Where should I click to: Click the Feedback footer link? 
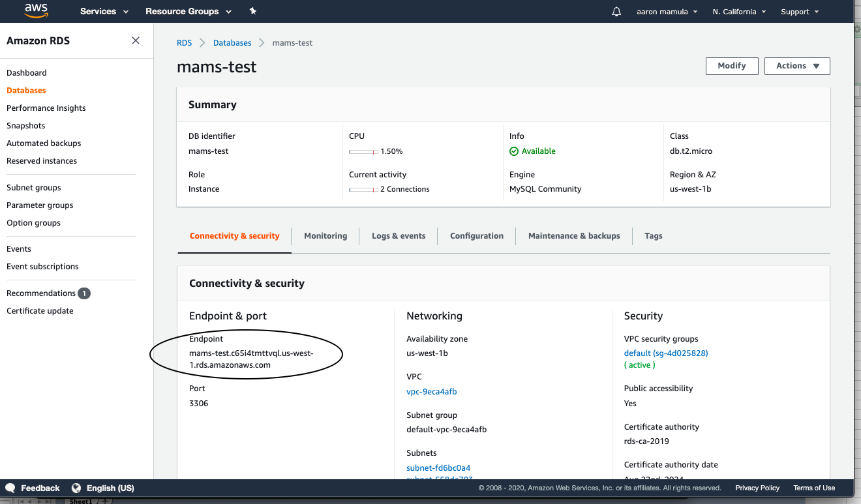tap(40, 488)
